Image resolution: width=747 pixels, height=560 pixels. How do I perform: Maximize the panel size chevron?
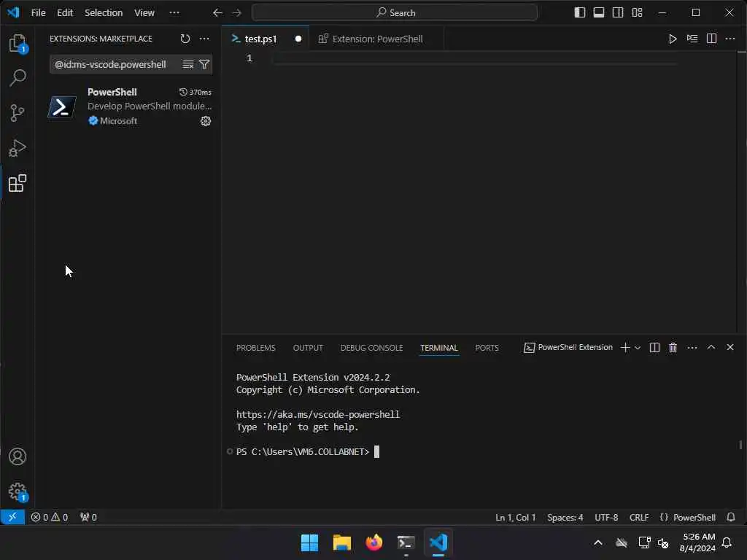pyautogui.click(x=711, y=347)
